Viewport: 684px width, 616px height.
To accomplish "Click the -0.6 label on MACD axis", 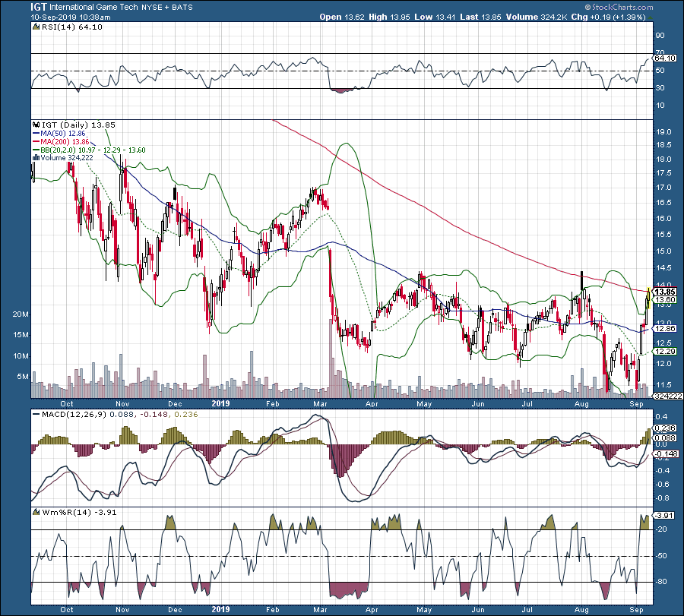I will pyautogui.click(x=661, y=485).
